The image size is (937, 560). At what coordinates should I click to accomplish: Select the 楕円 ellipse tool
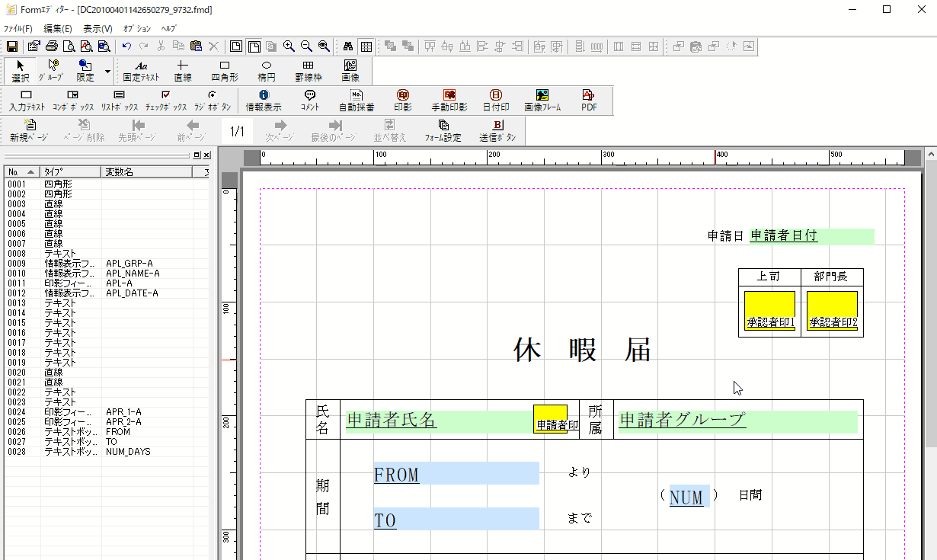(x=267, y=71)
